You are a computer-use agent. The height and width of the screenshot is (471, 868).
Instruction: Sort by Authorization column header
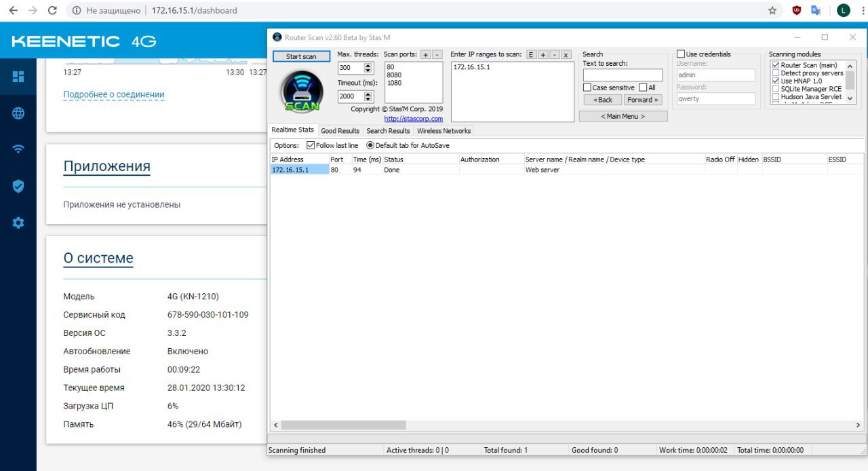click(x=491, y=159)
